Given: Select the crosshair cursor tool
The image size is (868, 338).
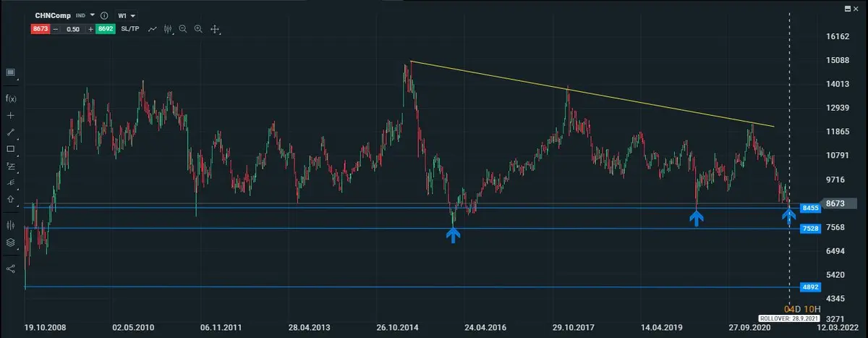Looking at the screenshot, I should pyautogui.click(x=11, y=115).
